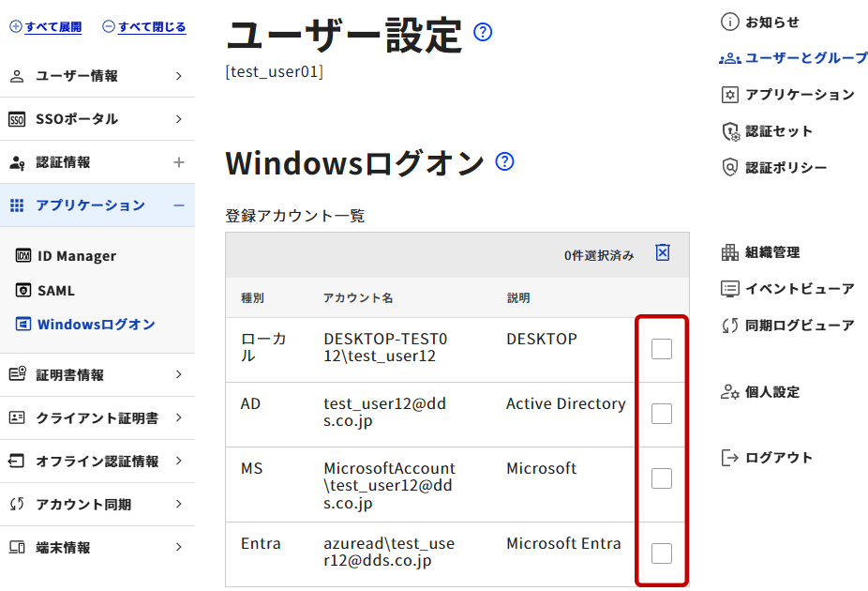868x591 pixels.
Task: Open 認証ポリシー from right menu
Action: pyautogui.click(x=774, y=167)
